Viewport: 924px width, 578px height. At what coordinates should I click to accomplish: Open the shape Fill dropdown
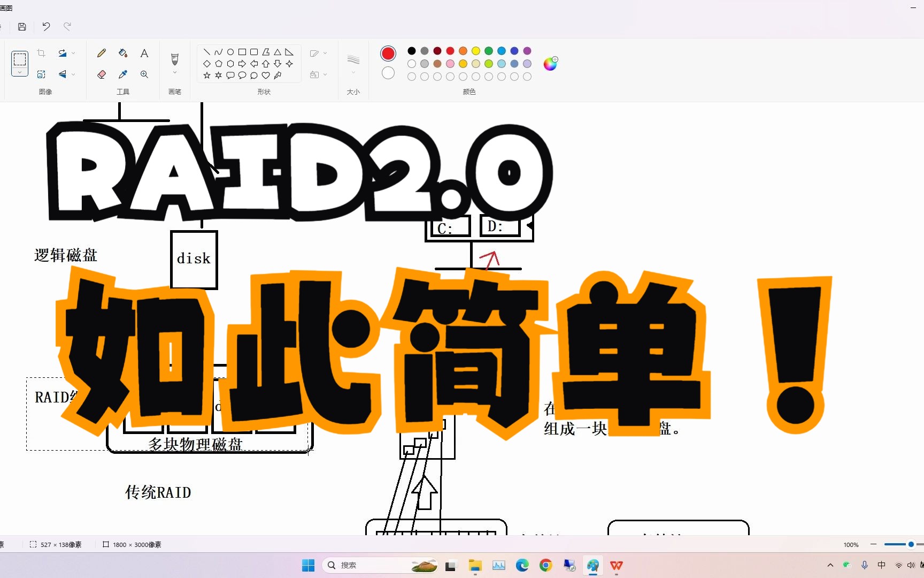(318, 74)
